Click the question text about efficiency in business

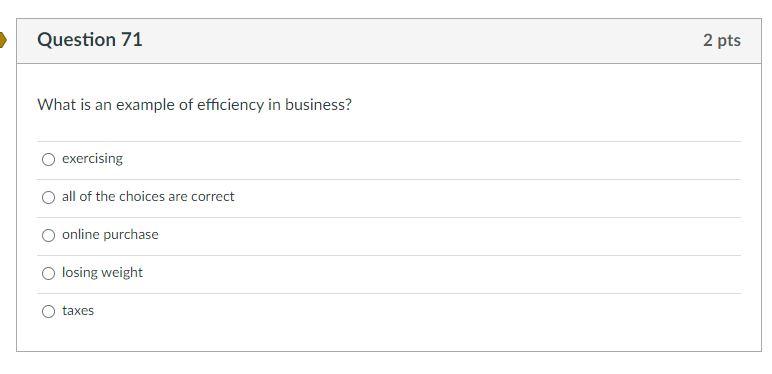click(x=194, y=105)
